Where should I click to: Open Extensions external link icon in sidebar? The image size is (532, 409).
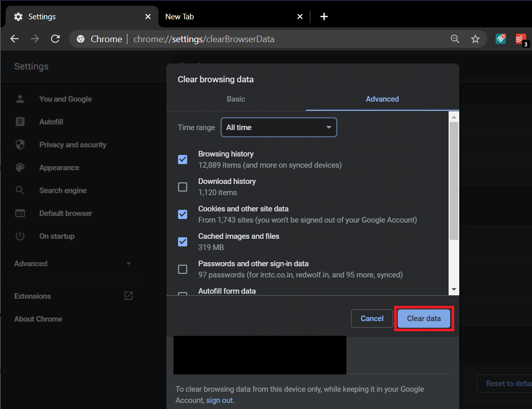(x=129, y=296)
